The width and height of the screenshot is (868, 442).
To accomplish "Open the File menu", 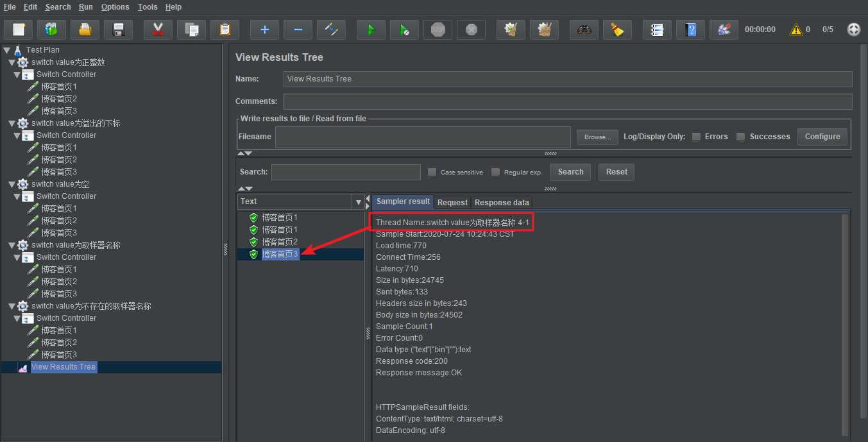I will [10, 7].
